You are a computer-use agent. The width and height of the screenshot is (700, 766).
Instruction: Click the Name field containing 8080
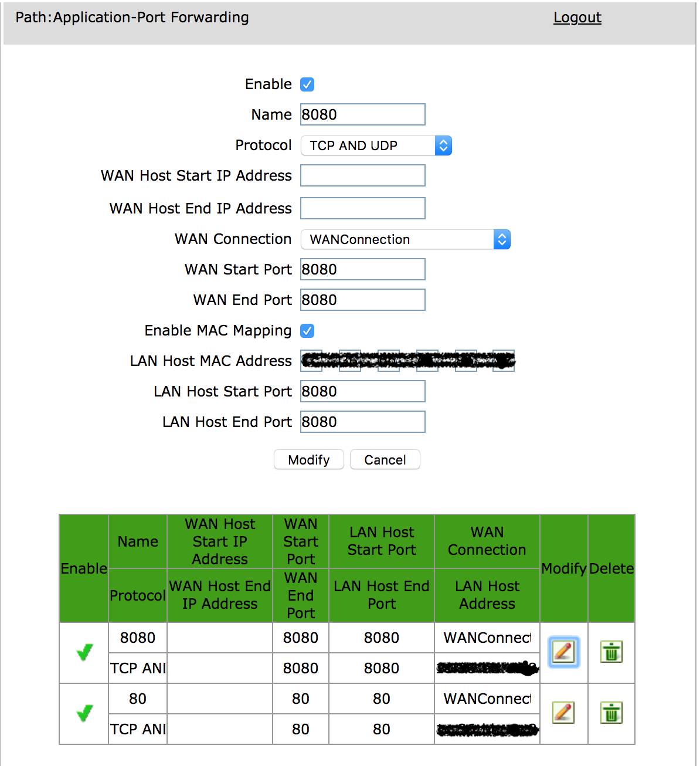[x=362, y=114]
